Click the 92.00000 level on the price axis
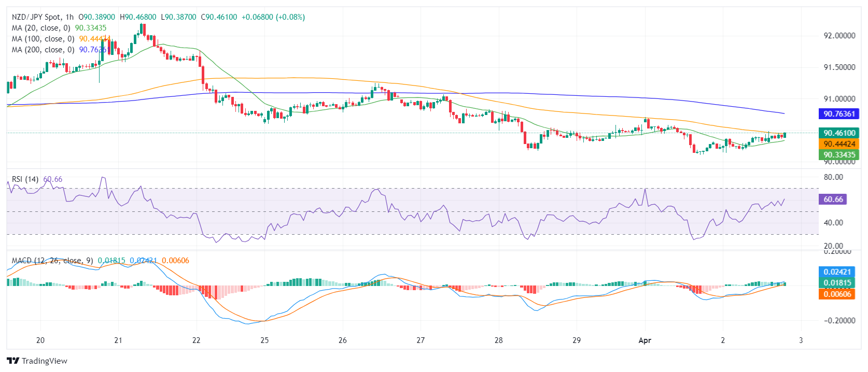Viewport: 868px width, 372px height. 839,36
